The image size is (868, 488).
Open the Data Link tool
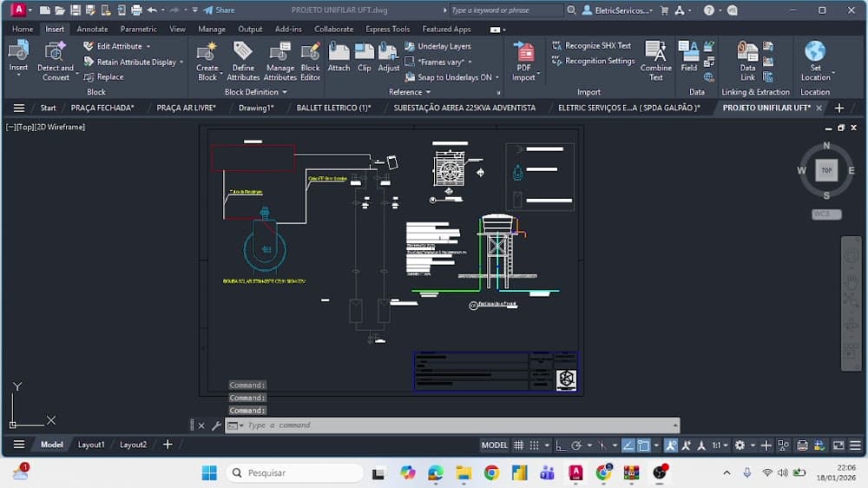point(747,62)
